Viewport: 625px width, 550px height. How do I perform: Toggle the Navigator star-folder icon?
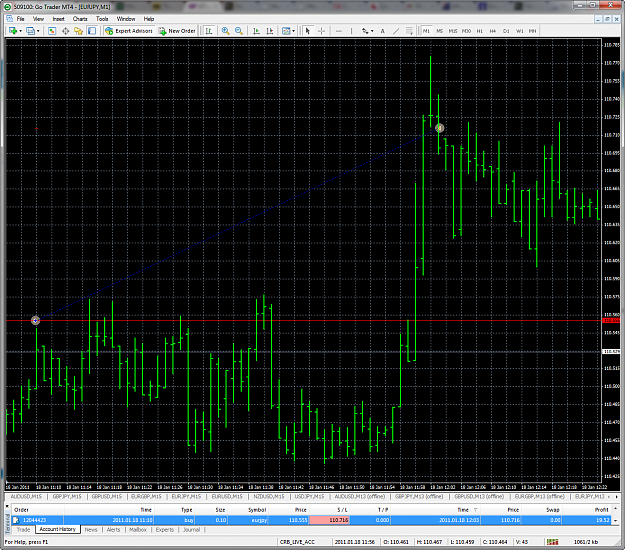[x=79, y=31]
